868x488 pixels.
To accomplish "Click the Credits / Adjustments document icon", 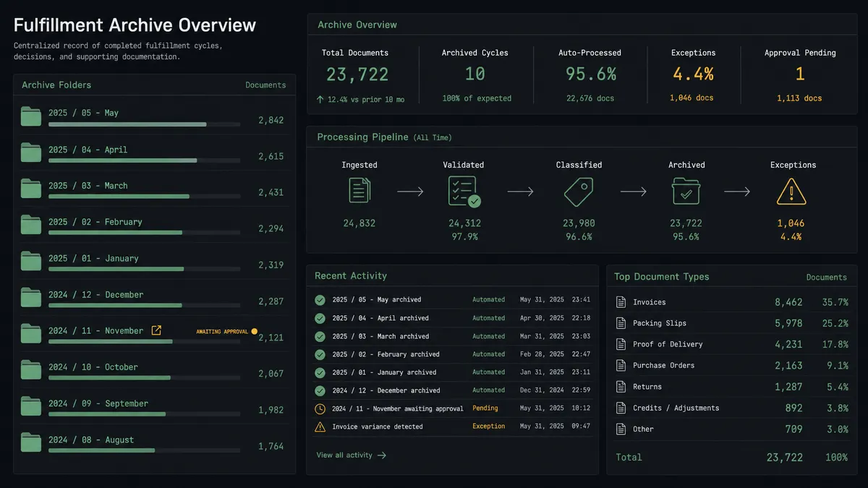I will click(620, 408).
